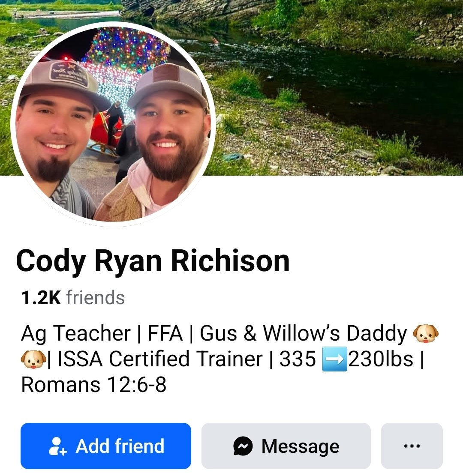The image size is (463, 476).
Task: Open the circular profile picture
Action: pos(113,124)
